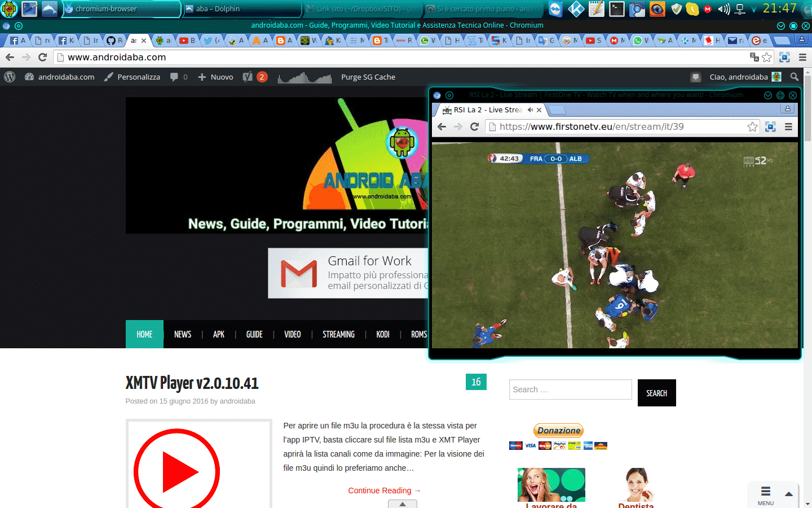The image size is (812, 508).
Task: Go to the KODI navigation item
Action: pyautogui.click(x=383, y=334)
